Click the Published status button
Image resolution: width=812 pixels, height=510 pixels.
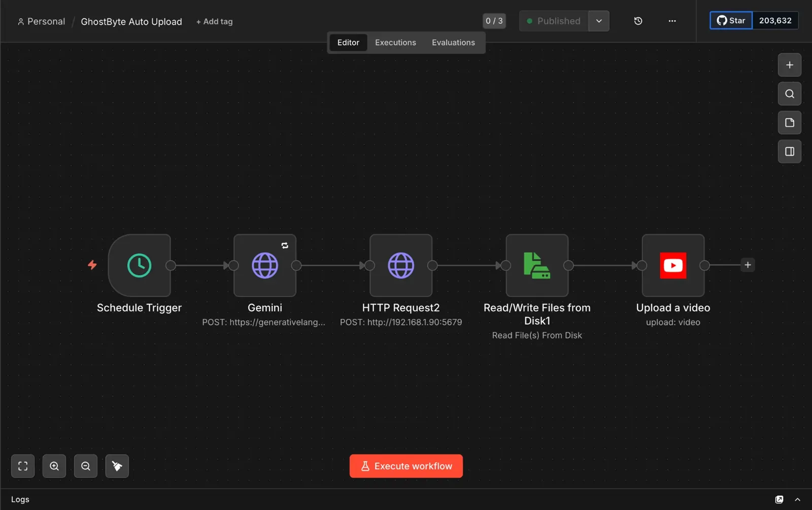tap(554, 21)
